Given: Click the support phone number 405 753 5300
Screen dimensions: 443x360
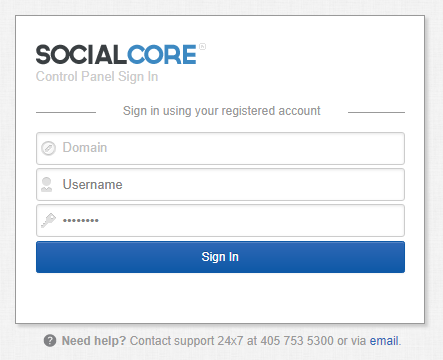Looking at the screenshot, I should point(297,341).
